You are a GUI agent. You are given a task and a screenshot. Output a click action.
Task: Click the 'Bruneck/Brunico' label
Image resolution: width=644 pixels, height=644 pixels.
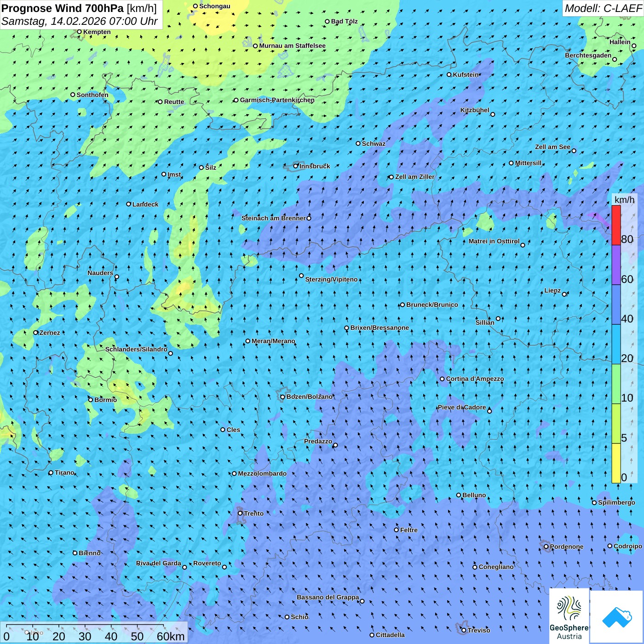click(432, 305)
